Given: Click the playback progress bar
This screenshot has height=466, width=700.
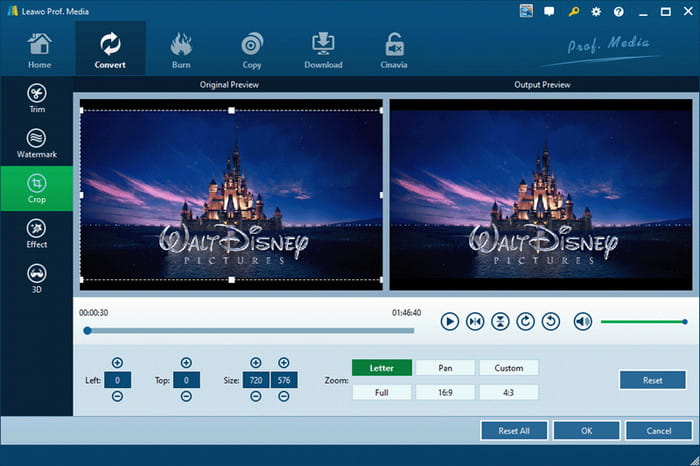Looking at the screenshot, I should [249, 331].
